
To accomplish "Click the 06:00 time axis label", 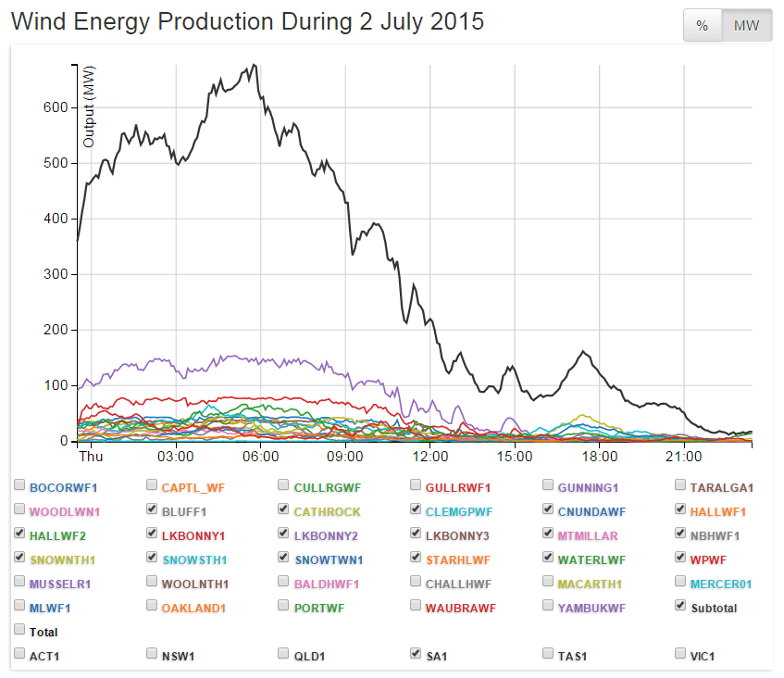I will [260, 457].
